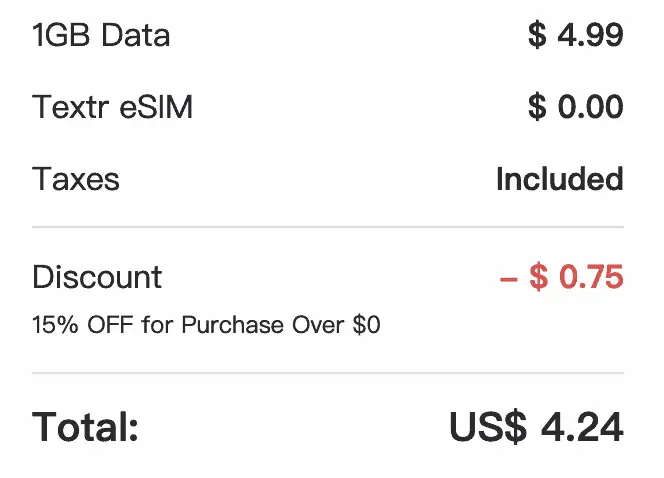Click the "US$" currency prefix in total
The image size is (664, 478).
pos(487,427)
